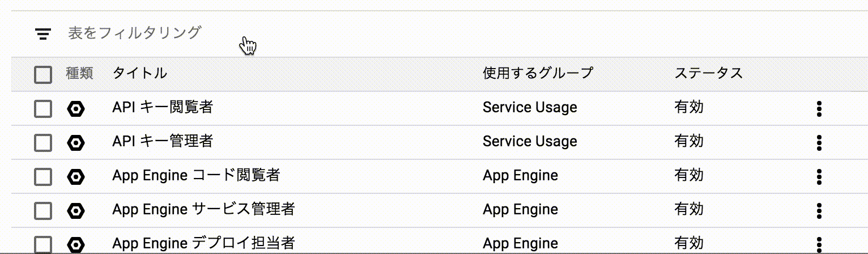Open the App Engine サービス管理者 role title
The image size is (868, 254).
203,210
